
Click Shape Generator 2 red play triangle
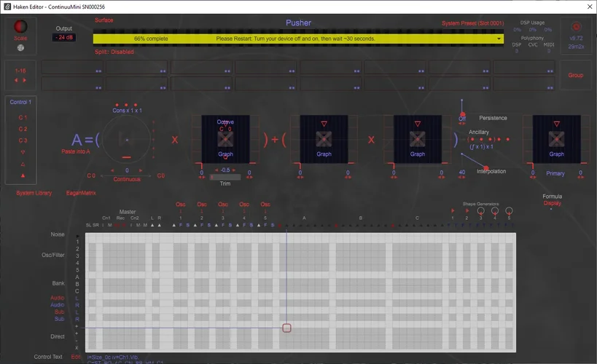pyautogui.click(x=467, y=210)
